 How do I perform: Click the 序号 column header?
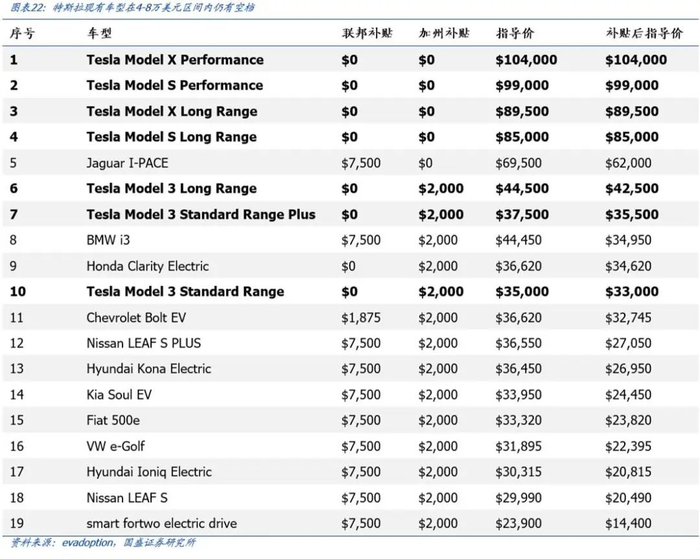coord(22,34)
